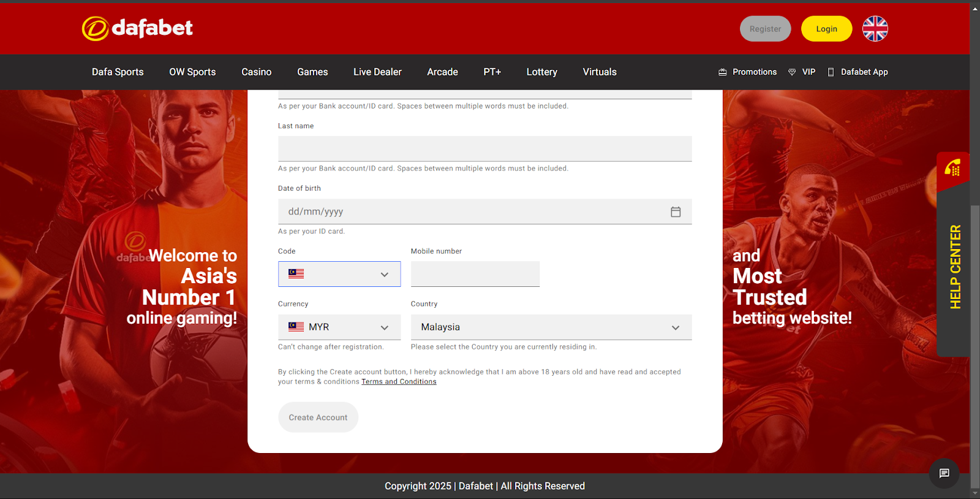Open the Malaysia country dropdown
Viewport: 980px width, 499px height.
[551, 327]
